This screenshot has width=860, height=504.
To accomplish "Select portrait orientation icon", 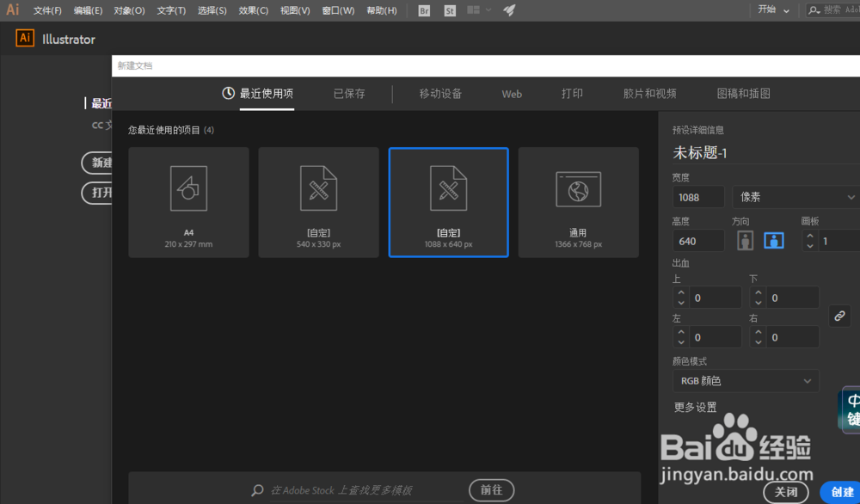I will (x=745, y=241).
